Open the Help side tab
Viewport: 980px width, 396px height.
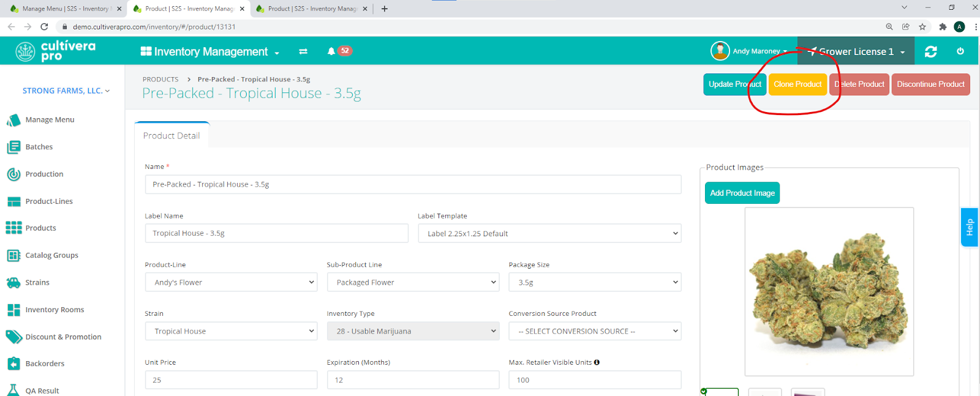(x=970, y=227)
